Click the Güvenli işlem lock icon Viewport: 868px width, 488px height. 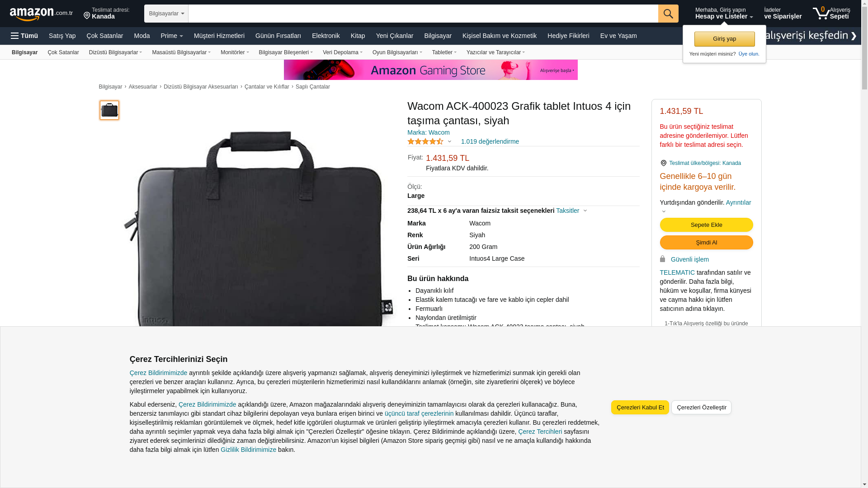pyautogui.click(x=662, y=259)
